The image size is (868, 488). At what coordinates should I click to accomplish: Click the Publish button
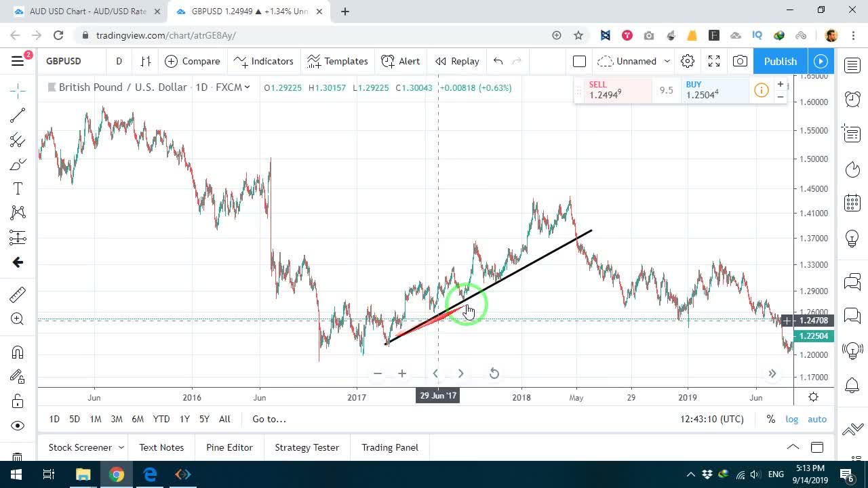coord(781,61)
